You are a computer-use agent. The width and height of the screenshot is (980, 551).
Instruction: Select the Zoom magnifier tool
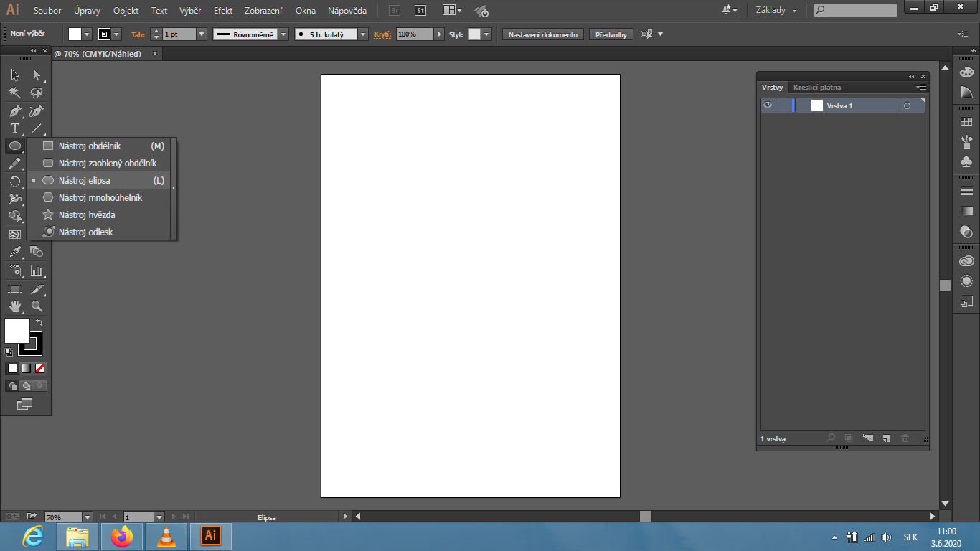click(x=37, y=306)
